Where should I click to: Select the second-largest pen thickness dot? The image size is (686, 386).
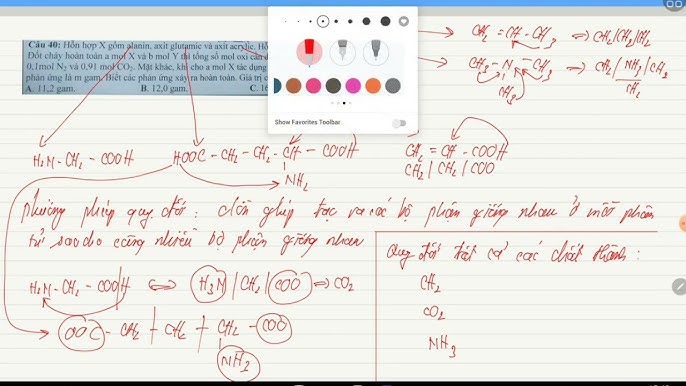367,21
